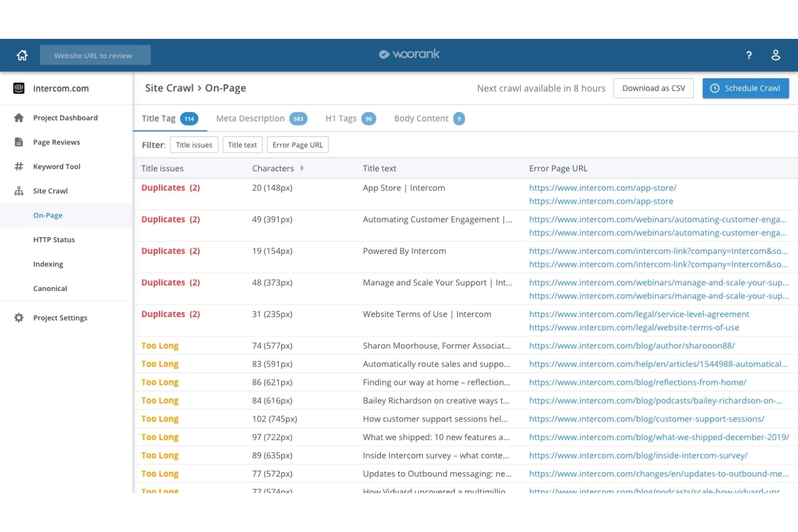Open the help question mark icon
This screenshot has height=532, width=798.
tap(749, 55)
